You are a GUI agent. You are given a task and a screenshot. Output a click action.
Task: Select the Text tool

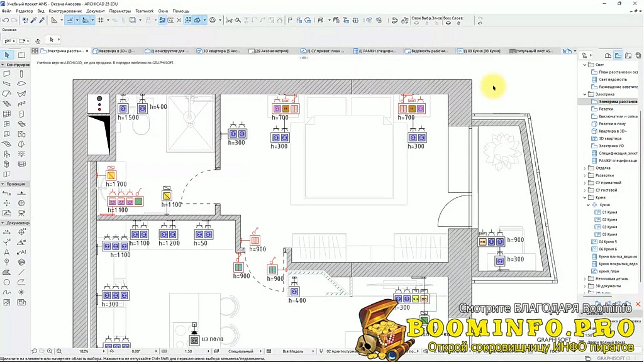[x=7, y=252]
